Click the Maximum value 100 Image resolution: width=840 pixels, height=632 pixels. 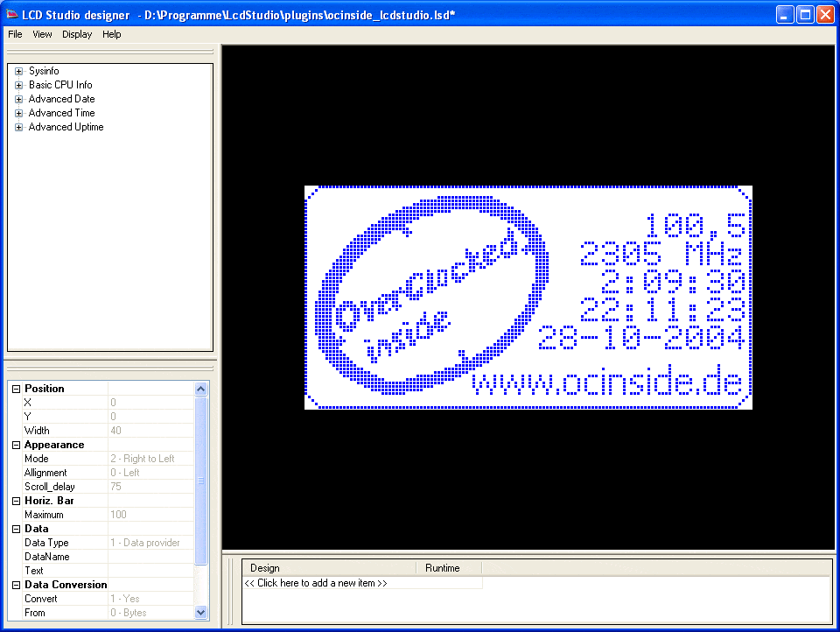click(x=151, y=515)
